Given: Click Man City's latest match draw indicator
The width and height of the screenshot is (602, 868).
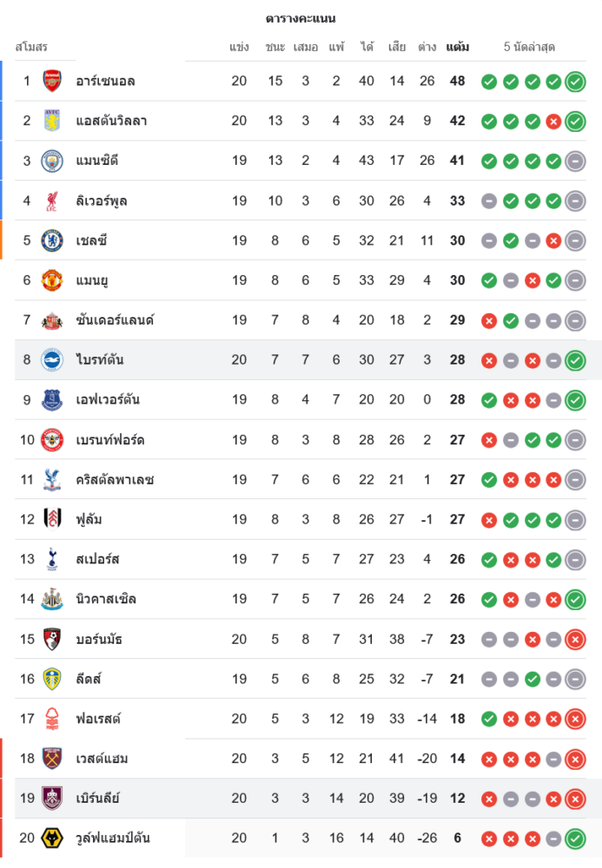Looking at the screenshot, I should [575, 161].
